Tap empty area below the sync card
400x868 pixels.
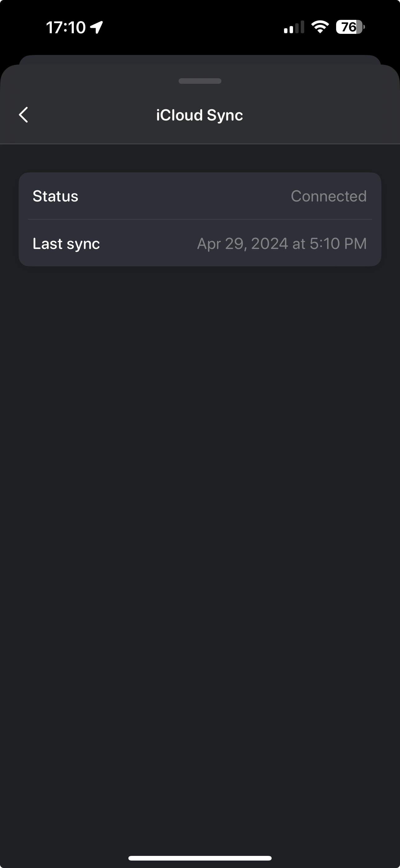(200, 539)
